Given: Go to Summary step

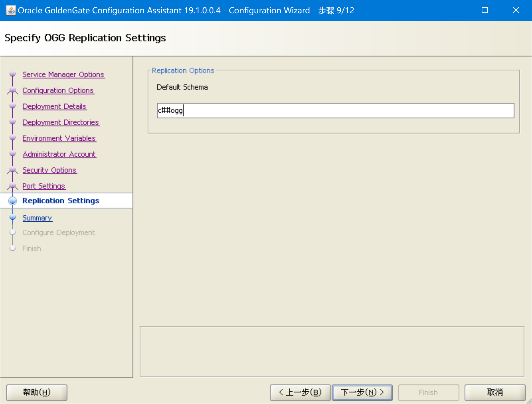Looking at the screenshot, I should click(x=37, y=218).
